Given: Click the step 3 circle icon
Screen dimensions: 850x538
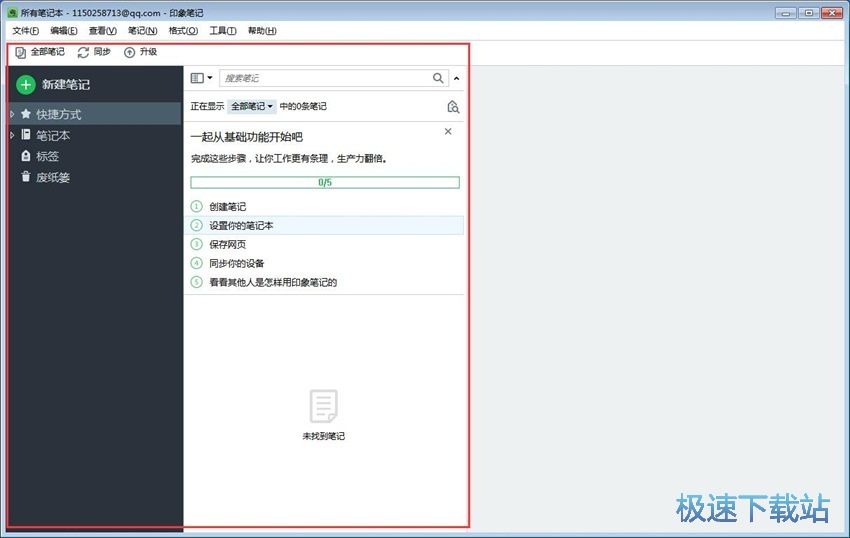Looking at the screenshot, I should [x=196, y=244].
